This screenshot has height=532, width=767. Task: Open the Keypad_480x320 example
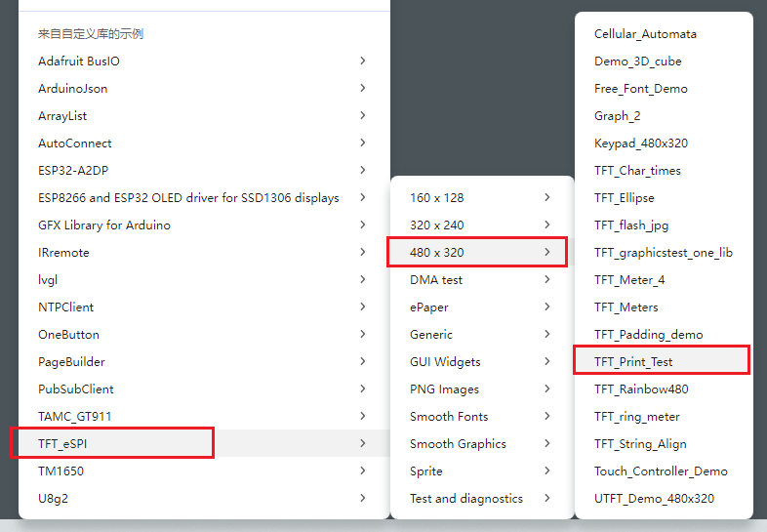(x=664, y=143)
